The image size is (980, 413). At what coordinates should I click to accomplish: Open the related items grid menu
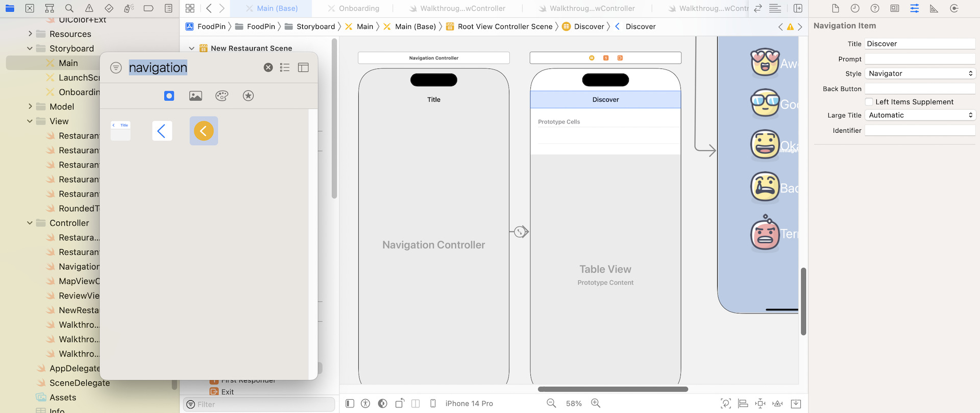[x=190, y=8]
